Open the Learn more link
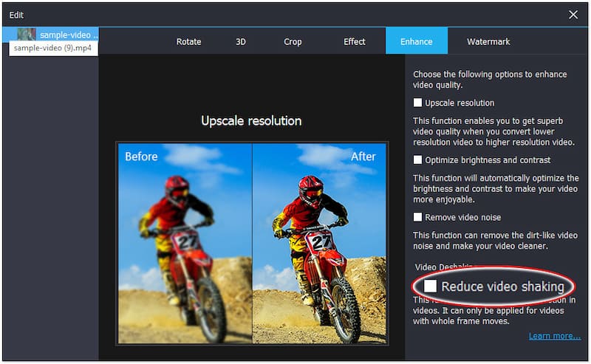Screen dimensions: 591x364 [x=554, y=336]
